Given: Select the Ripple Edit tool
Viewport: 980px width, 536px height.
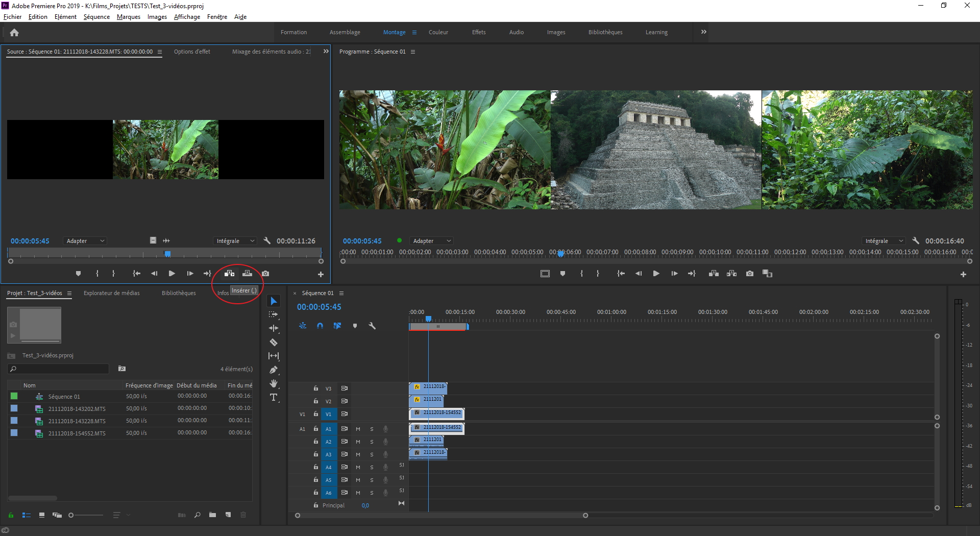Looking at the screenshot, I should [x=274, y=328].
